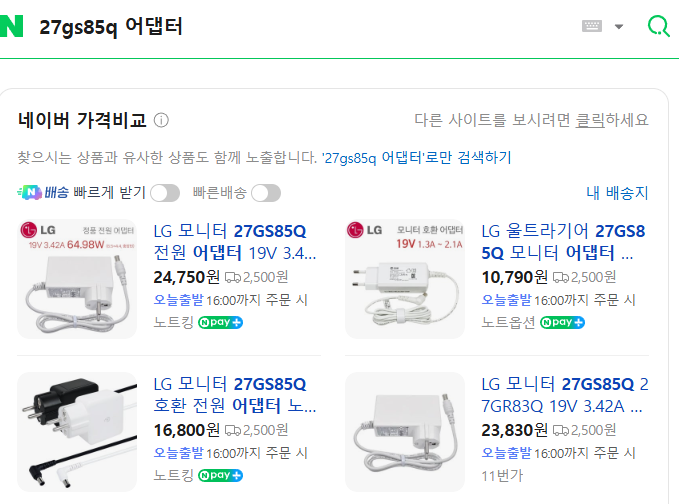Click the 64.98W white adapter product thumbnail
Viewport: 679px width, 504px height.
click(x=77, y=279)
